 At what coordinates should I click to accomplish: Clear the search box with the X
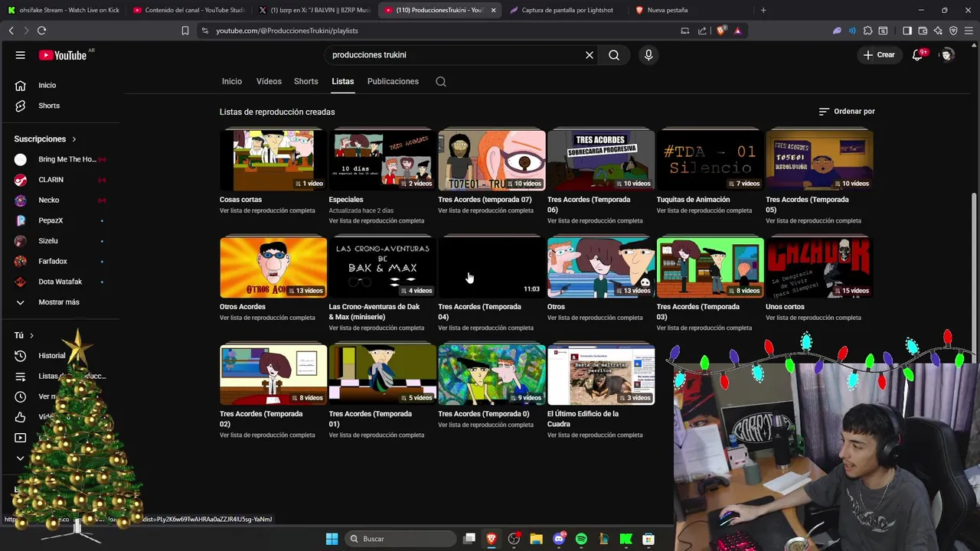tap(590, 55)
